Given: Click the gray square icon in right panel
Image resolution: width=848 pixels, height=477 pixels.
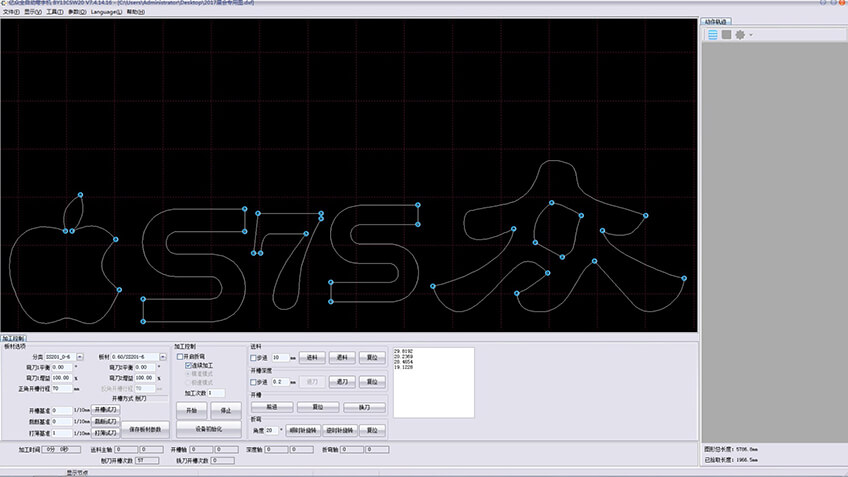Looking at the screenshot, I should coord(727,35).
